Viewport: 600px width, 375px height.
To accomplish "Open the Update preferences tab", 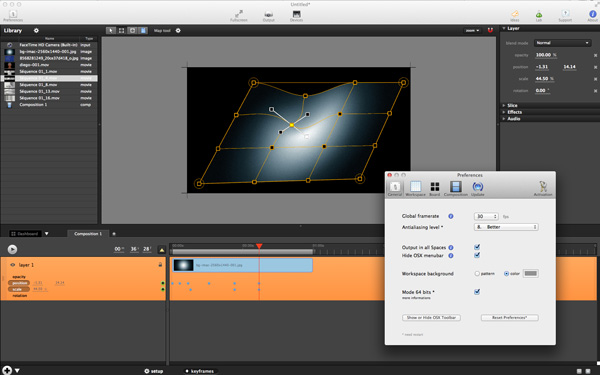I will (478, 188).
